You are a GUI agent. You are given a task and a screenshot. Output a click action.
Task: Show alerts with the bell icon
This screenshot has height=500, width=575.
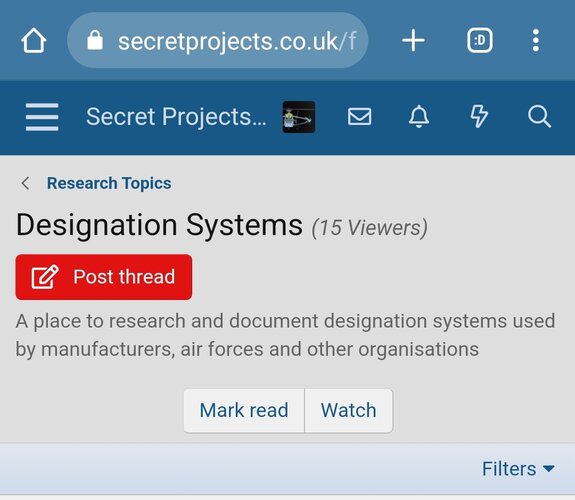[419, 117]
